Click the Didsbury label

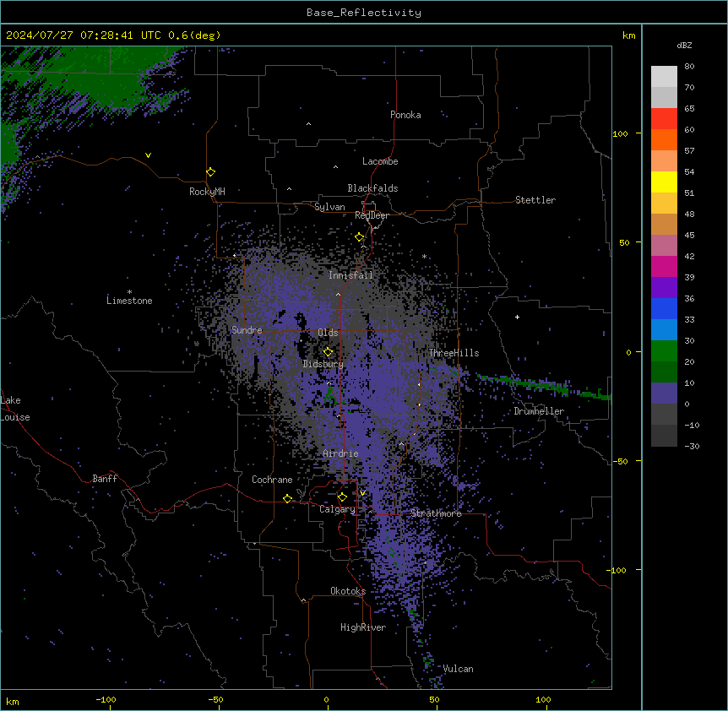pos(323,364)
